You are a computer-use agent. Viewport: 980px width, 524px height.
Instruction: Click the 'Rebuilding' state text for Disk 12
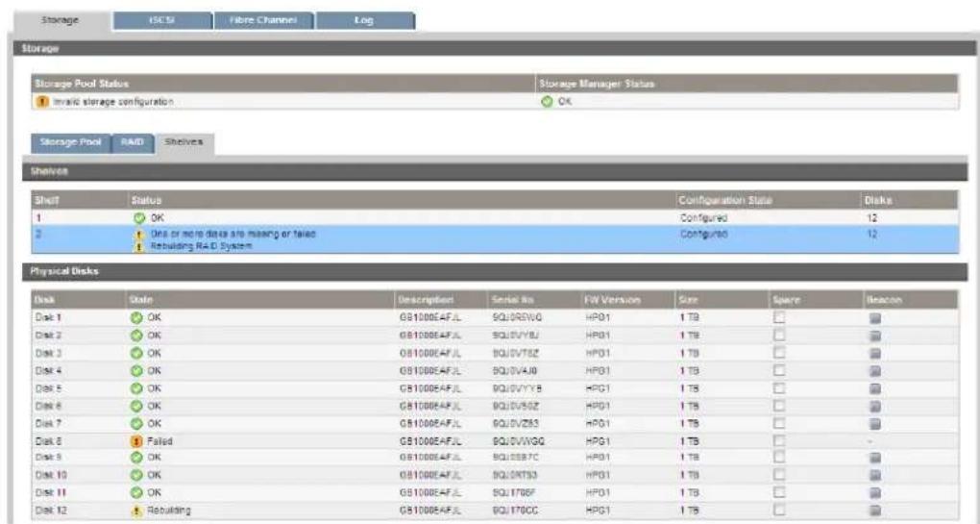coord(169,511)
